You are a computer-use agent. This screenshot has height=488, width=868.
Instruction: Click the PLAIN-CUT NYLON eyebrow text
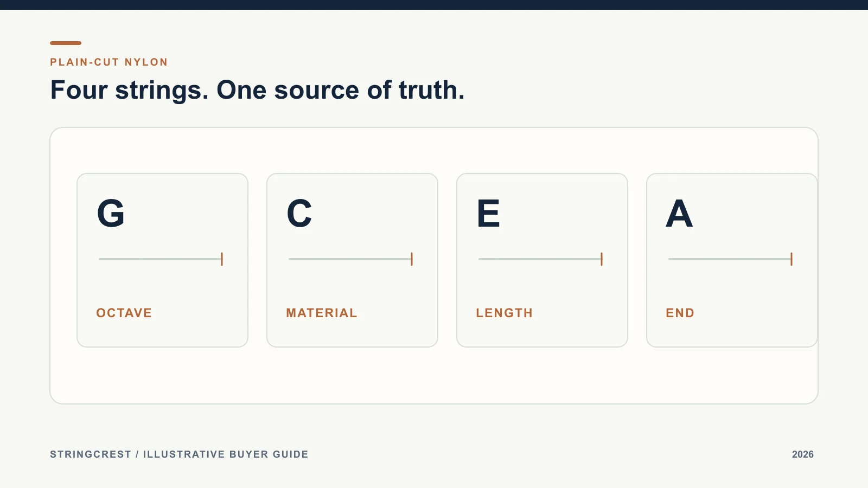coord(109,62)
